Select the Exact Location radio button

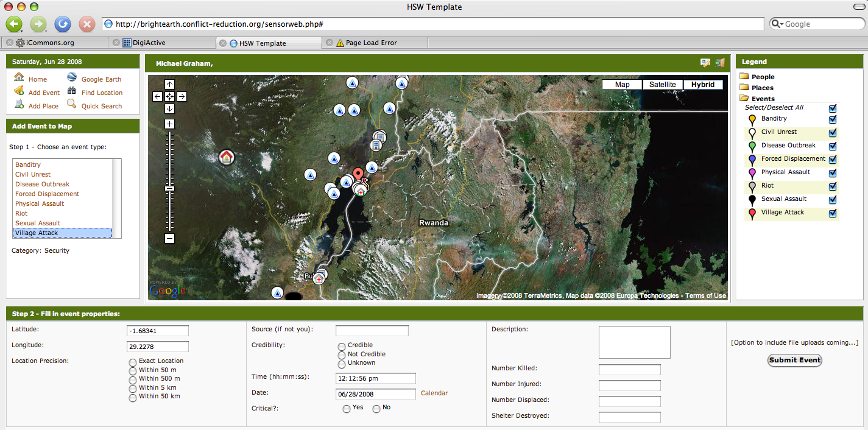coord(133,362)
